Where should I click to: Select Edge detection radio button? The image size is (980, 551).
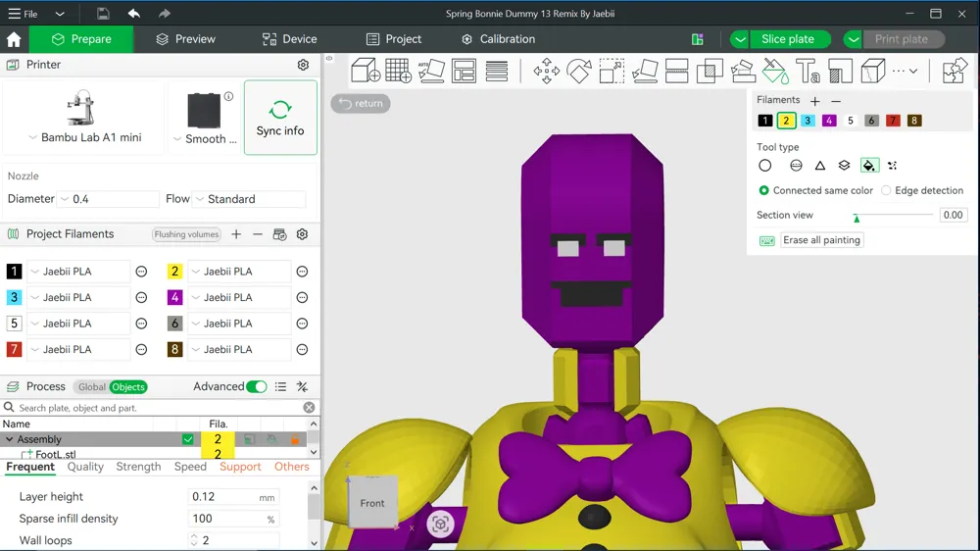(x=886, y=190)
